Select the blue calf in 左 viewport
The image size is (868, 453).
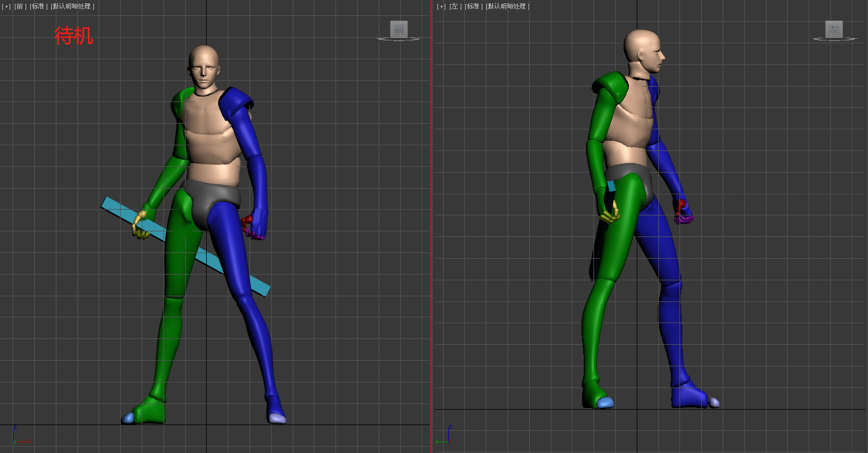tap(672, 330)
